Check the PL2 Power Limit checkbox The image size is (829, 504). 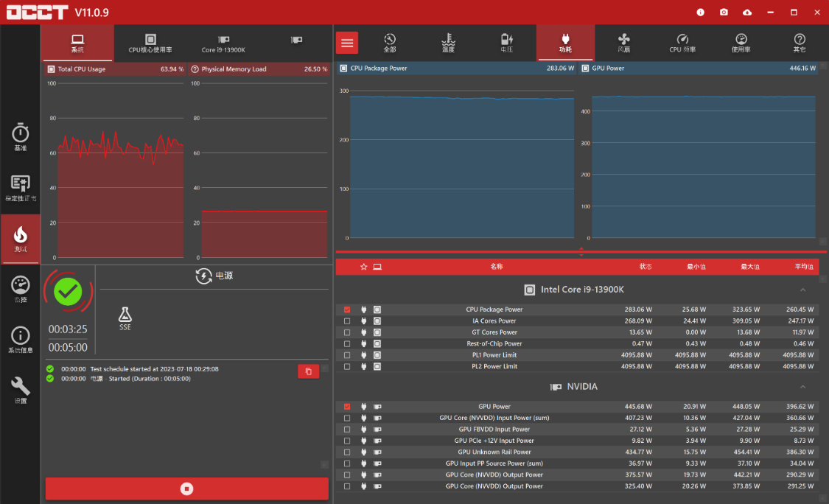pyautogui.click(x=347, y=366)
